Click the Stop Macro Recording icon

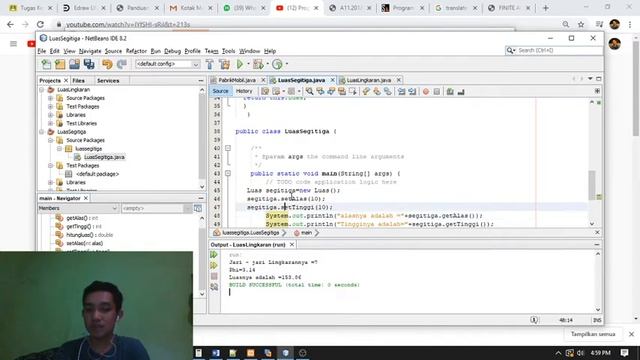[x=437, y=91]
